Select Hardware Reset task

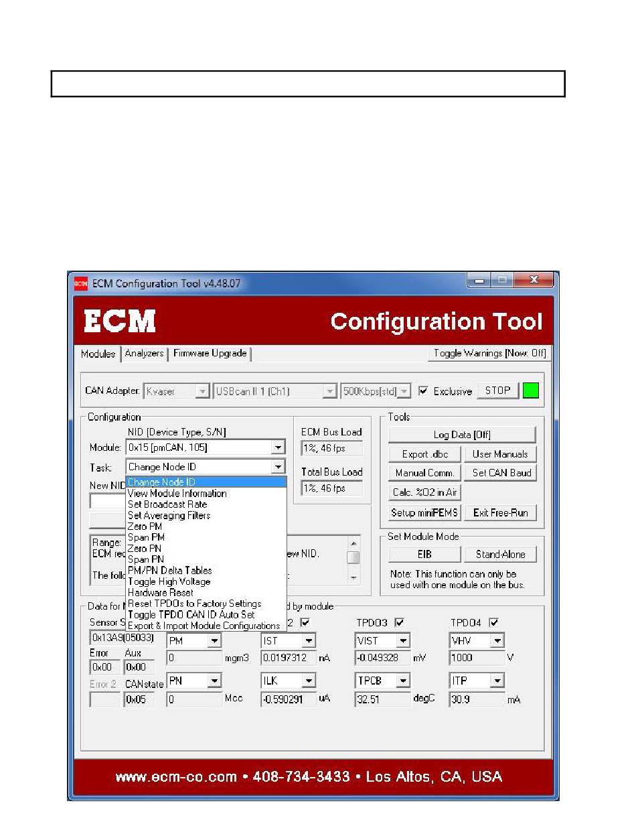coord(206,593)
